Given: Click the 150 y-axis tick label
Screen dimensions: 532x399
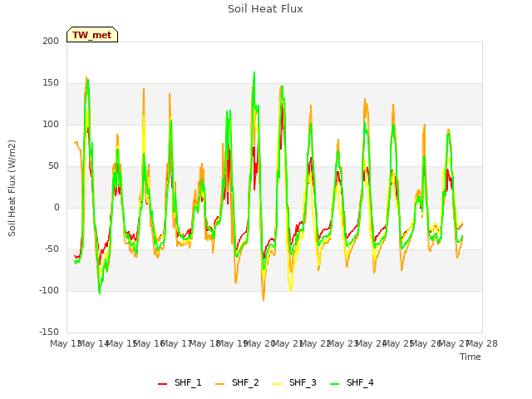Looking at the screenshot, I should coord(51,83).
